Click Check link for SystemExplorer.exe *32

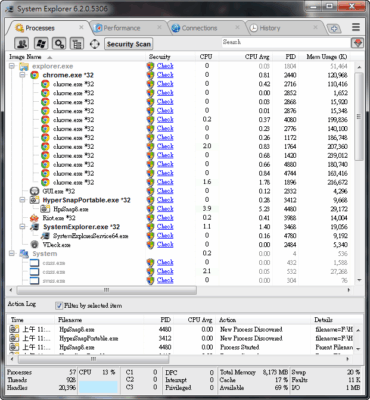[165, 227]
